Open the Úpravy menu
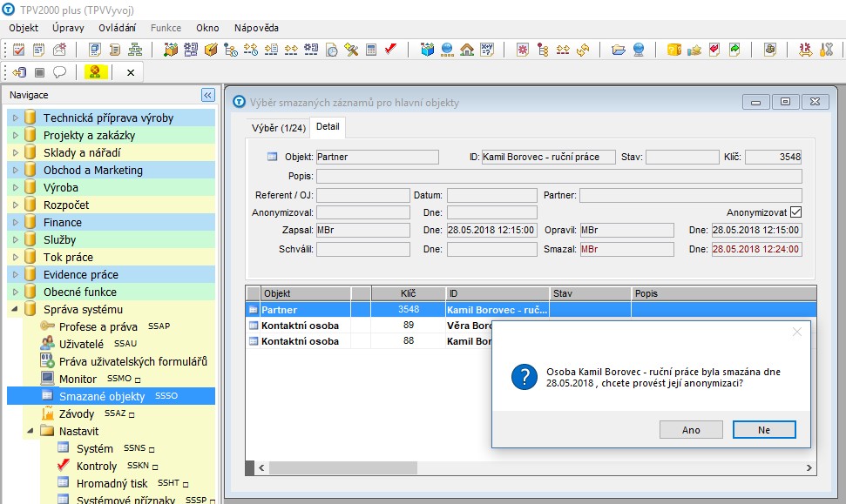The width and height of the screenshot is (846, 504). click(68, 28)
